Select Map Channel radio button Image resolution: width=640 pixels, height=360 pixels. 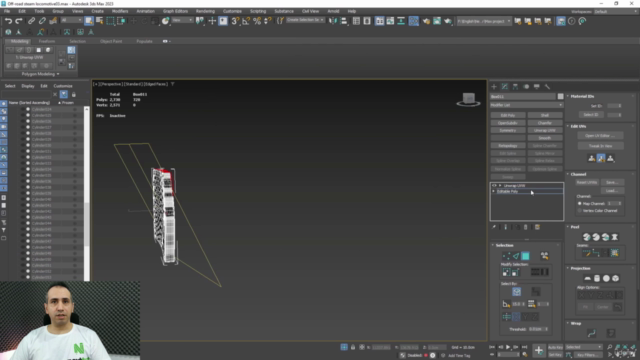click(x=580, y=203)
